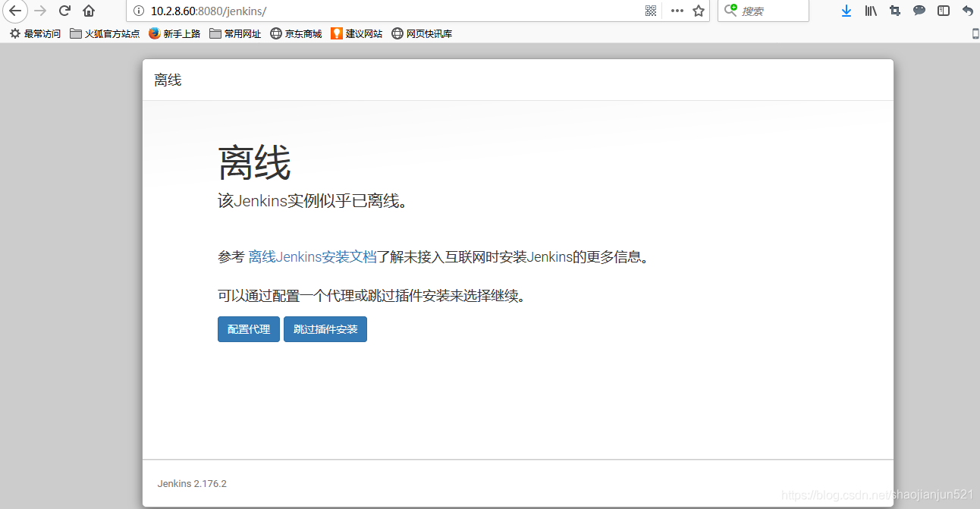Go back to the previous page
The image size is (980, 509).
tap(14, 11)
